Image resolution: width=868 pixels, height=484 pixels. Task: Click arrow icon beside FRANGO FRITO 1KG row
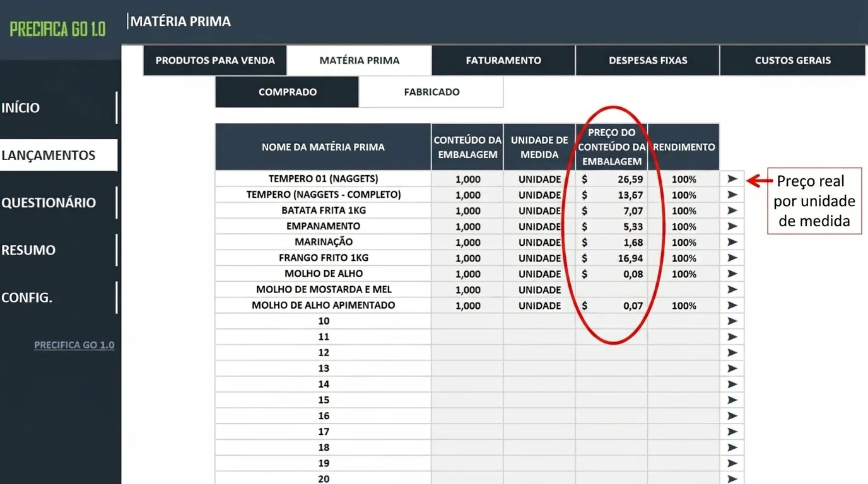click(732, 258)
